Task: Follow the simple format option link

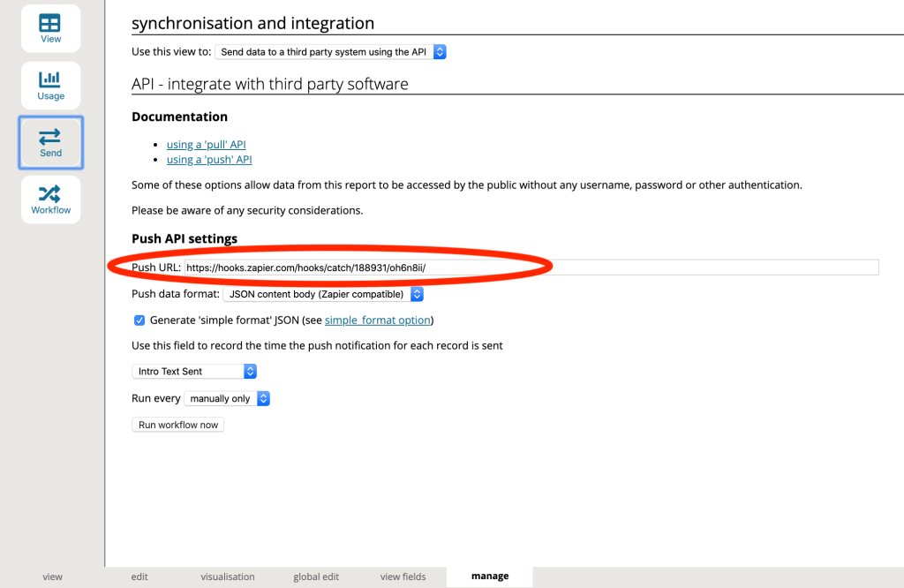Action: click(x=377, y=320)
